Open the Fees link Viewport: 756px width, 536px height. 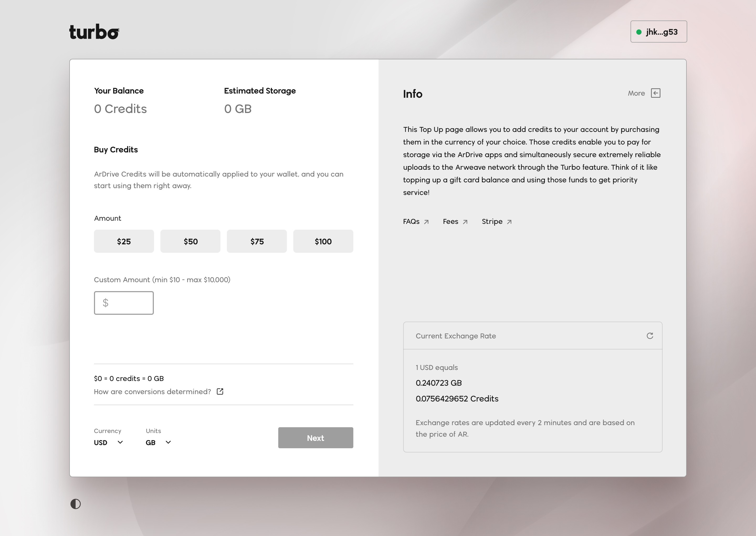tap(455, 221)
